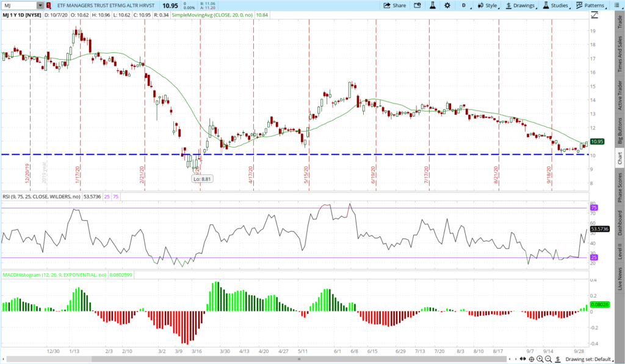Switch to the Trade side tab

click(620, 20)
